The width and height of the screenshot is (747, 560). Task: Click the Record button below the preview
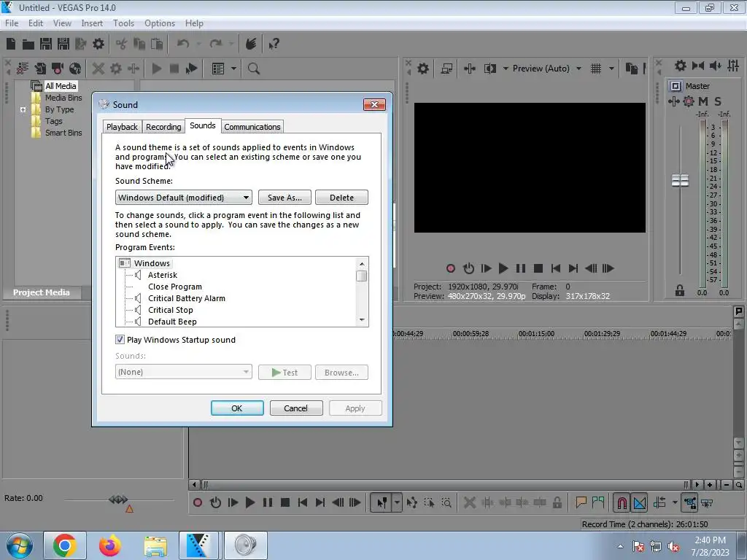pos(451,268)
